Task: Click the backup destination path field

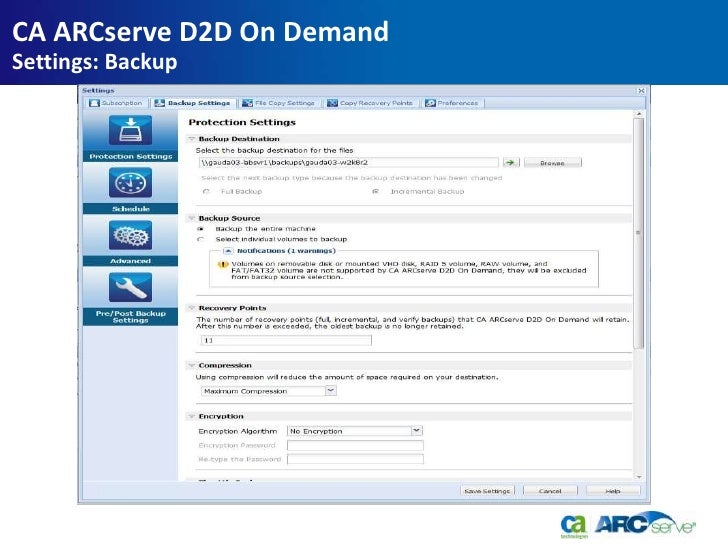Action: [x=348, y=162]
